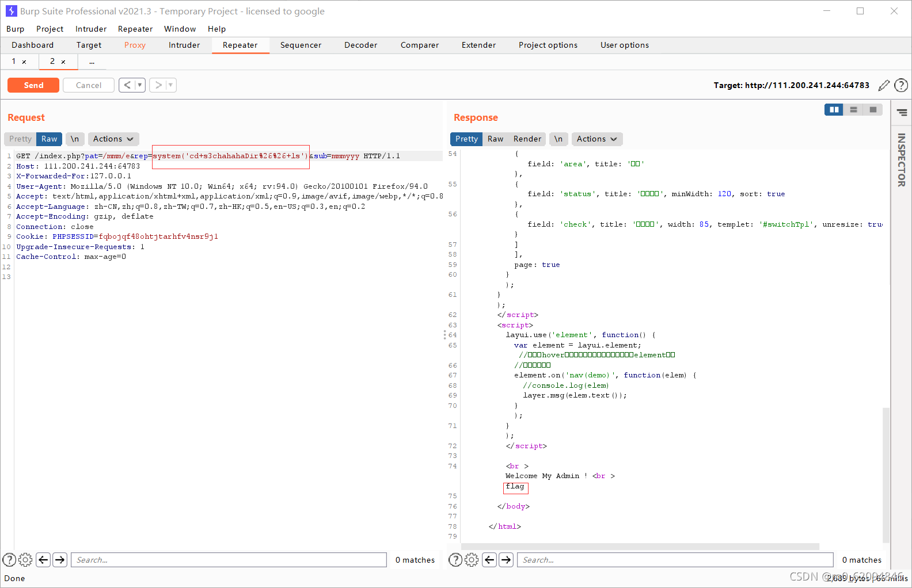Select Render view in Response pane
The image size is (912, 588).
coord(527,139)
